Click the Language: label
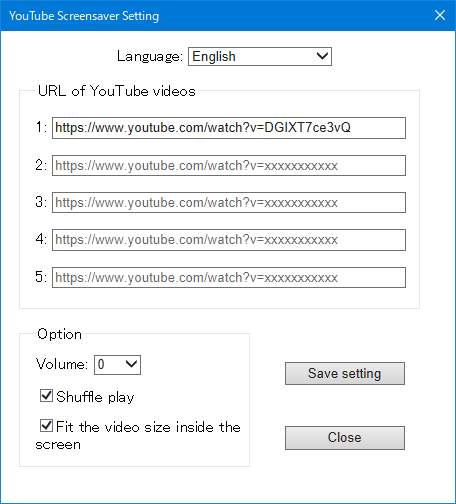This screenshot has width=456, height=504. tap(150, 56)
